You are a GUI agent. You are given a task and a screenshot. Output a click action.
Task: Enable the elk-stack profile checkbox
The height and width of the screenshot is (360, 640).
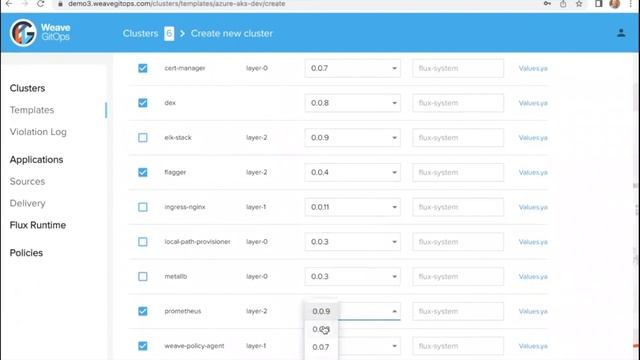142,138
